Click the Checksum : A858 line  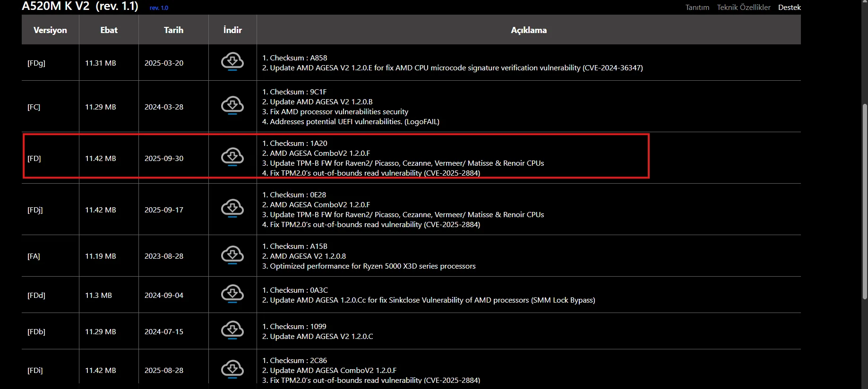[295, 58]
